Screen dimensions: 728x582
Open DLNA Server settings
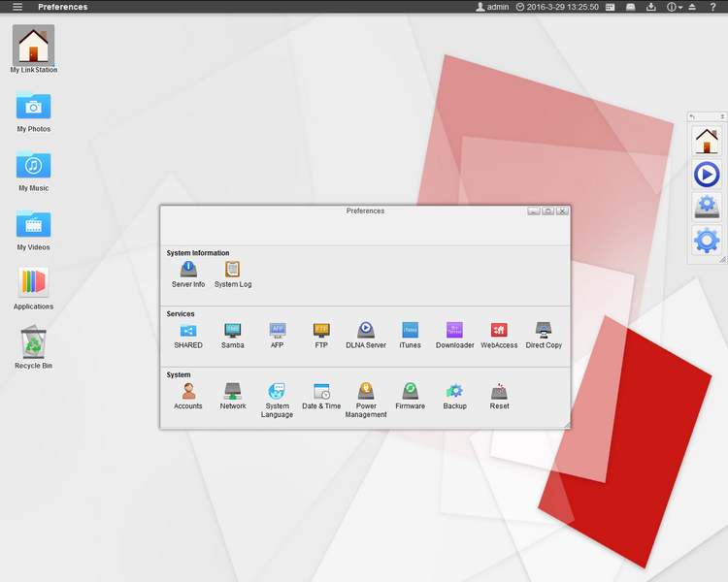click(366, 331)
